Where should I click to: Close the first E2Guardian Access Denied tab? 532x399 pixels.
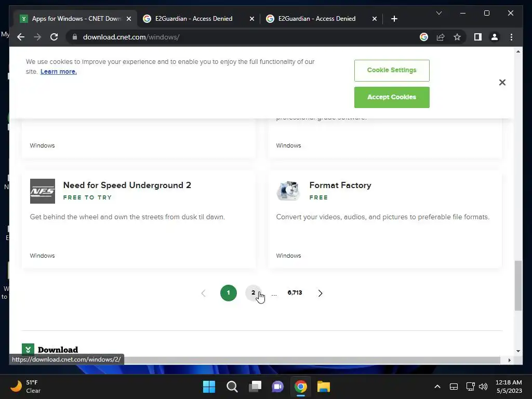(252, 19)
